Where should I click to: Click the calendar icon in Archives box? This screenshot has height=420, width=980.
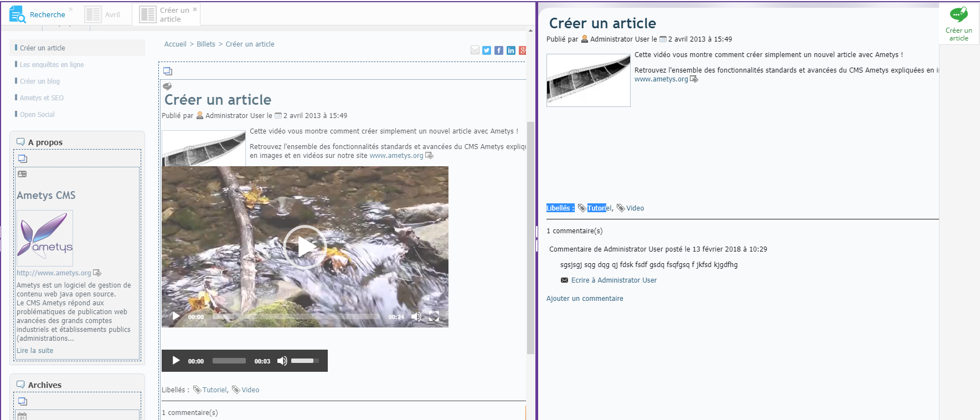point(22,416)
